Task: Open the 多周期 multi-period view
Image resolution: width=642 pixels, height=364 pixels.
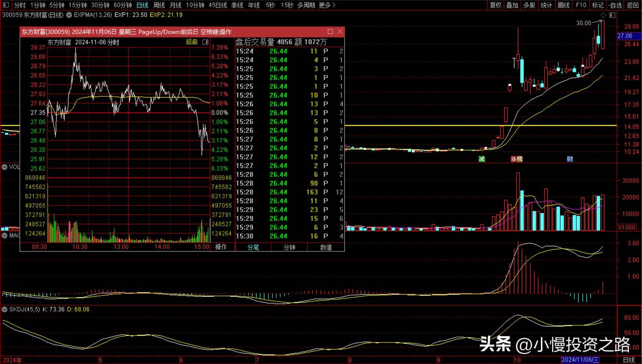Action: (x=306, y=5)
